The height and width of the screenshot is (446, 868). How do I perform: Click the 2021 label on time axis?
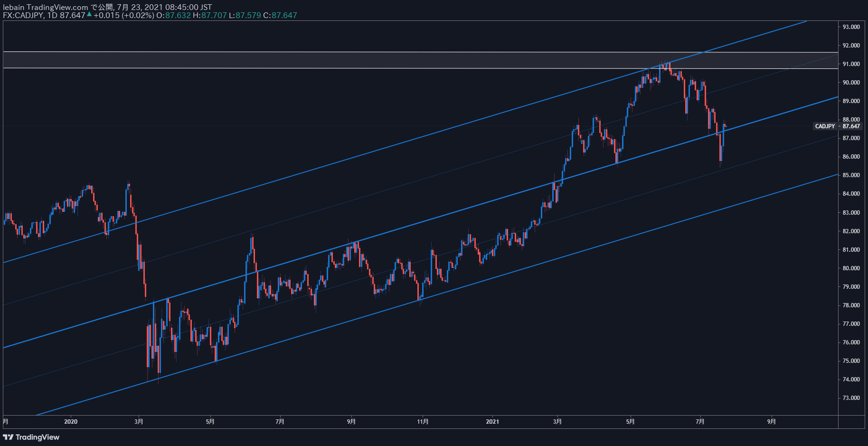point(493,422)
